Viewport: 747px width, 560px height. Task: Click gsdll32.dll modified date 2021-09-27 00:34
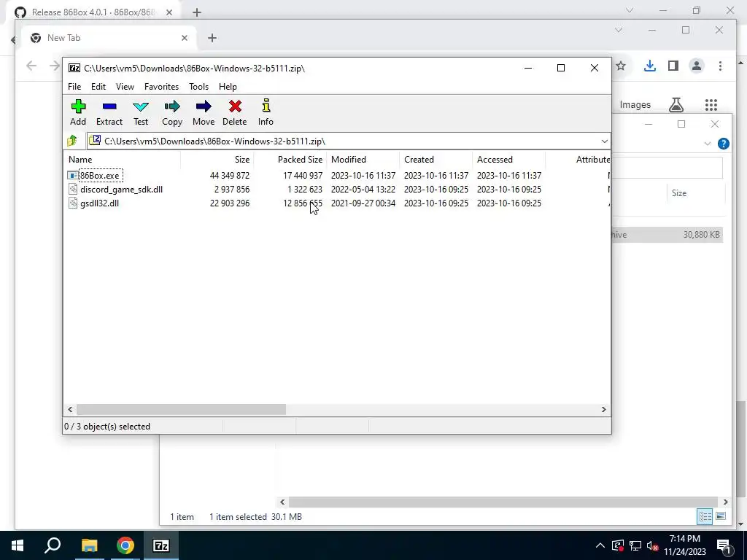coord(363,203)
